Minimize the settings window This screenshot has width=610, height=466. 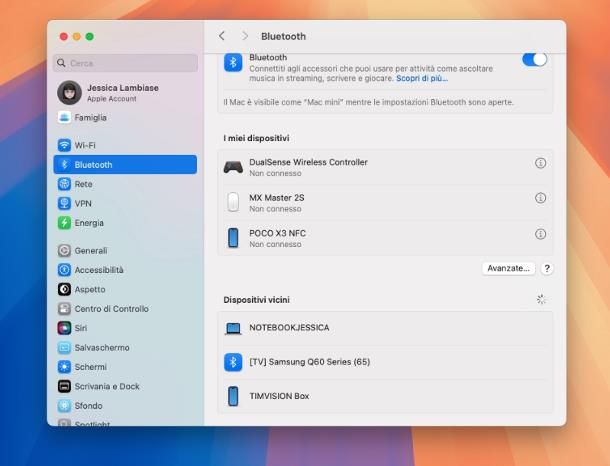pos(77,37)
